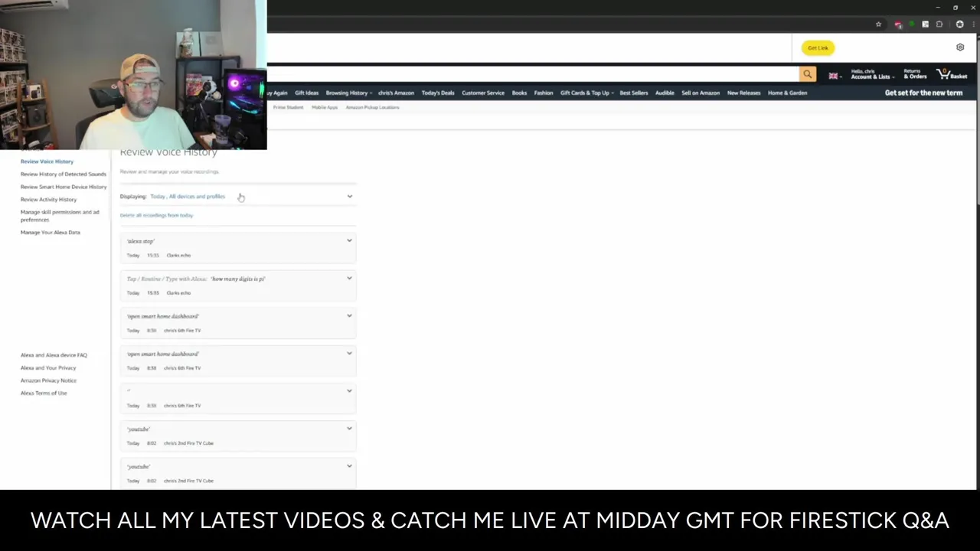
Task: Delete all recordings from today
Action: tap(156, 215)
